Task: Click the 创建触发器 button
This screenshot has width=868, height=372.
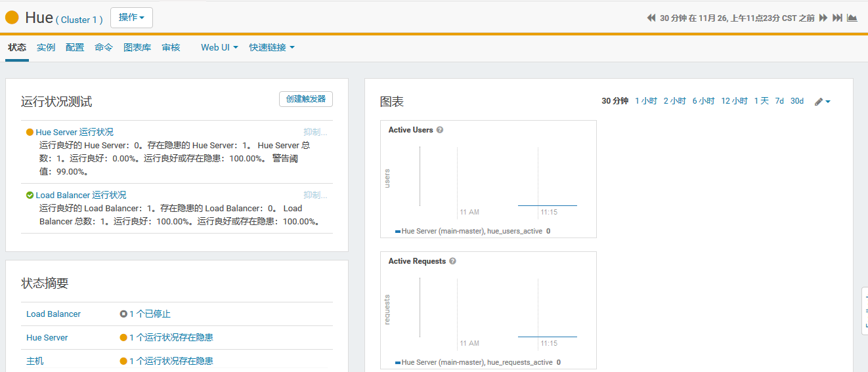Action: tap(306, 99)
